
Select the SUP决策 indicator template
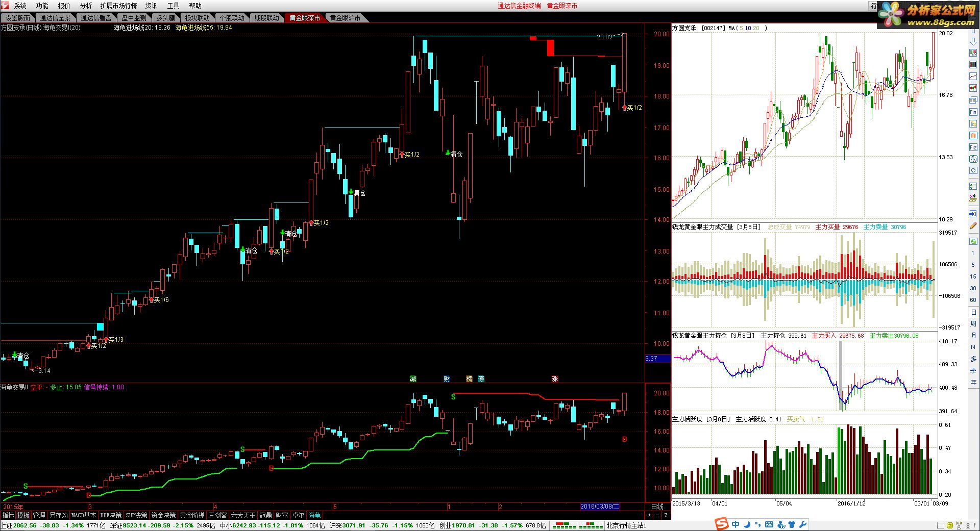pyautogui.click(x=137, y=515)
